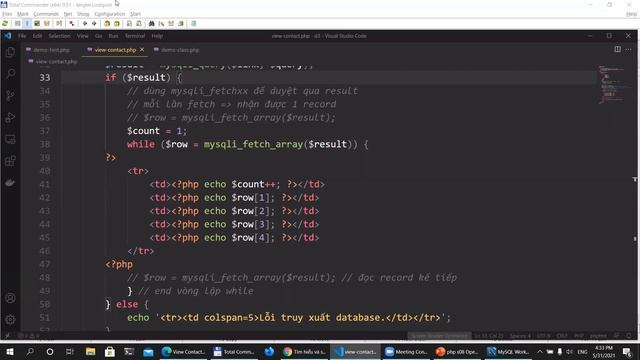The image size is (640, 360).
Task: Open the Manage gear icon
Action: [10, 320]
